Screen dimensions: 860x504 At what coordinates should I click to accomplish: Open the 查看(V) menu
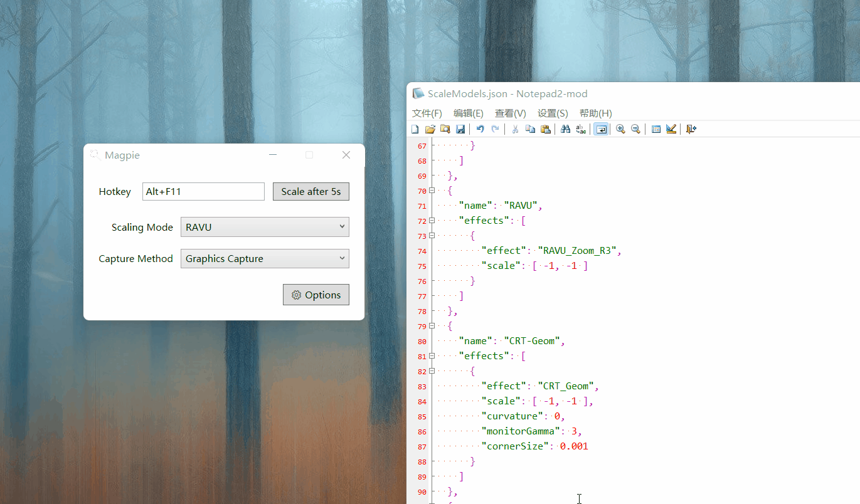510,113
